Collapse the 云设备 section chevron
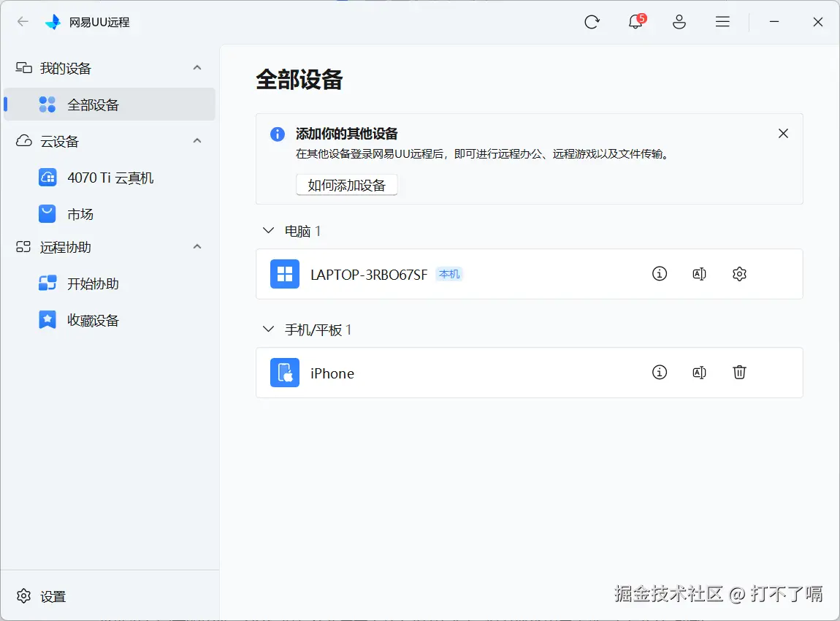This screenshot has width=840, height=621. pos(197,140)
